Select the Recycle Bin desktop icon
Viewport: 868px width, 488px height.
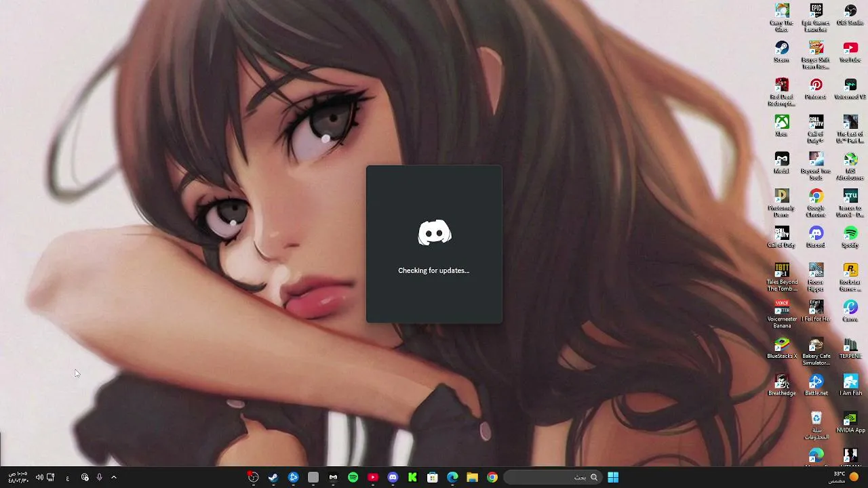(x=816, y=426)
